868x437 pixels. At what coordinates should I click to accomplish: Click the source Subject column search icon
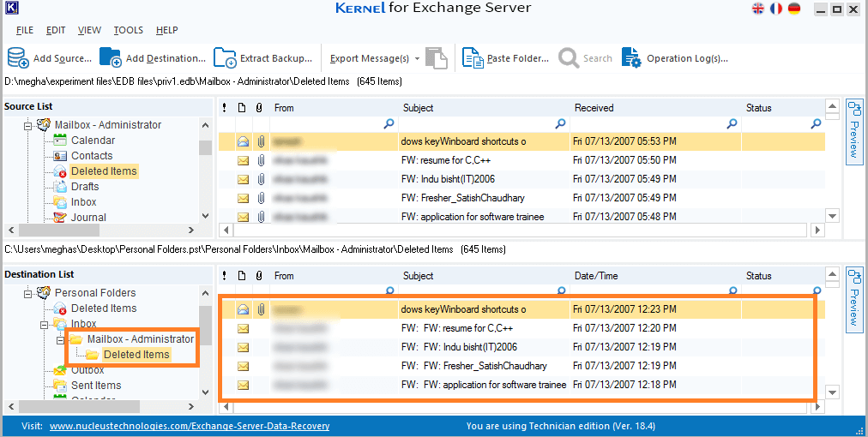(560, 124)
